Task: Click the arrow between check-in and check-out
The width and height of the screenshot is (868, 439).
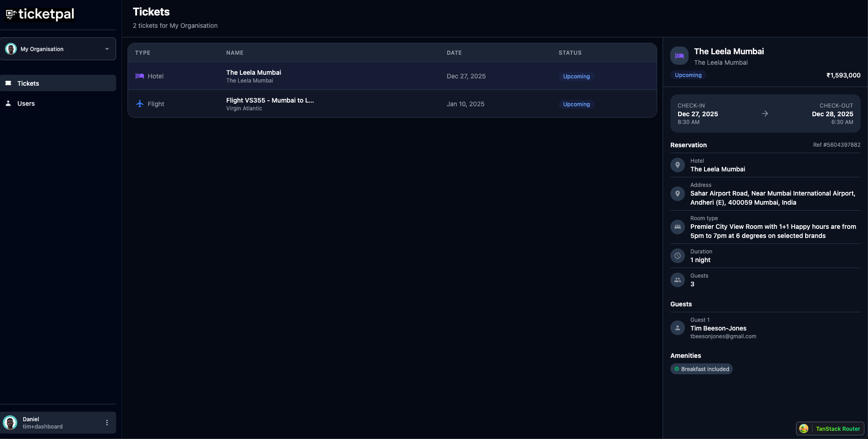Action: coord(765,114)
